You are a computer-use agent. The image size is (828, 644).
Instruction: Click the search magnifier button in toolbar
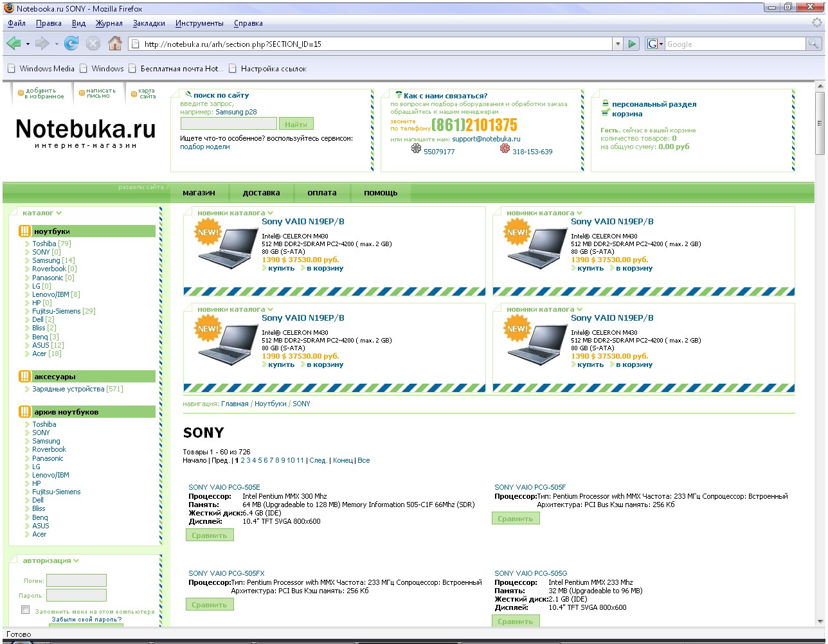click(x=814, y=44)
